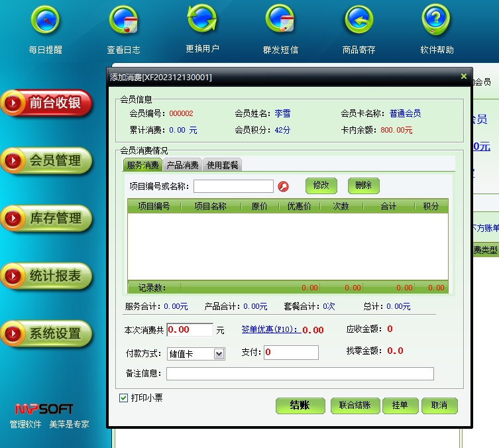The width and height of the screenshot is (499, 448).
Task: Click the 群发短信 bulk SMS icon
Action: coord(280,21)
